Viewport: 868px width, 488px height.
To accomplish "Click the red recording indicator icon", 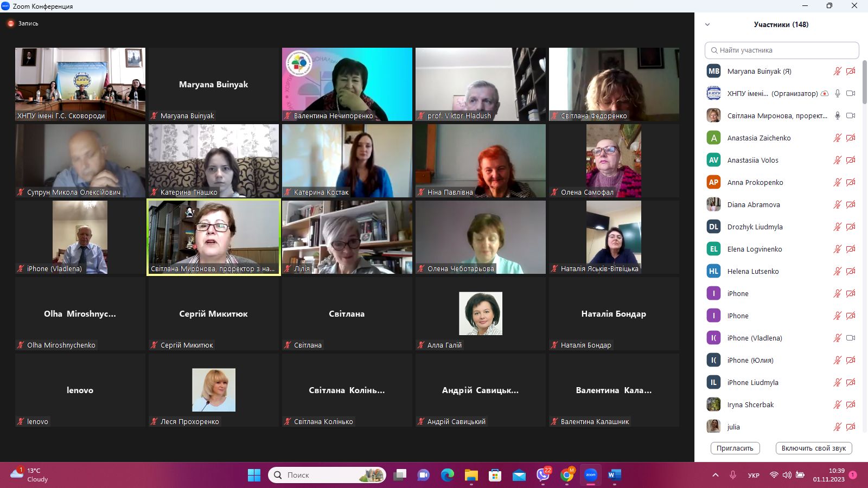I will point(10,23).
